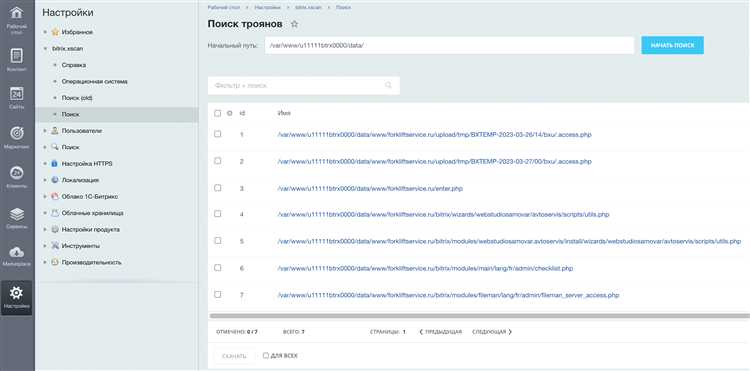
Task: Expand the Избранное tree node arrow
Action: tap(45, 32)
